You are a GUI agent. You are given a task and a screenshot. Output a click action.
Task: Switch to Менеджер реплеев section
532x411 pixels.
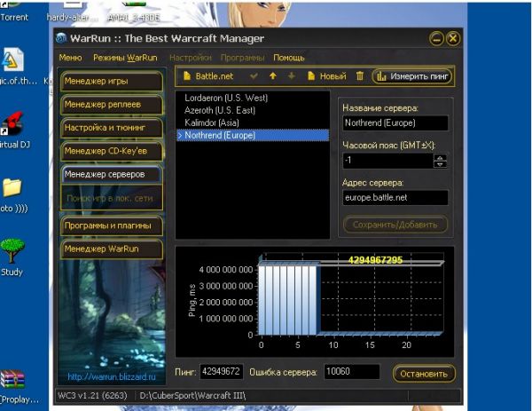111,105
